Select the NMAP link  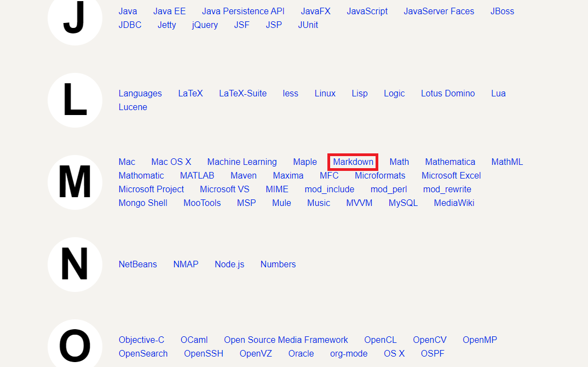point(186,264)
